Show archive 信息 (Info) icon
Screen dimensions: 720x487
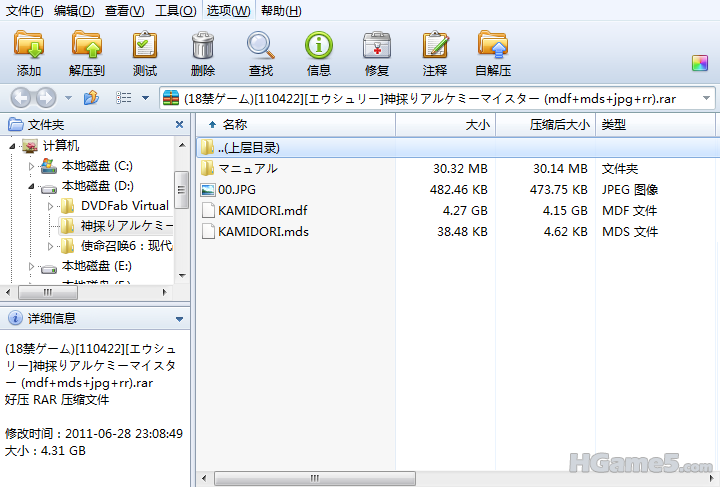pyautogui.click(x=319, y=53)
